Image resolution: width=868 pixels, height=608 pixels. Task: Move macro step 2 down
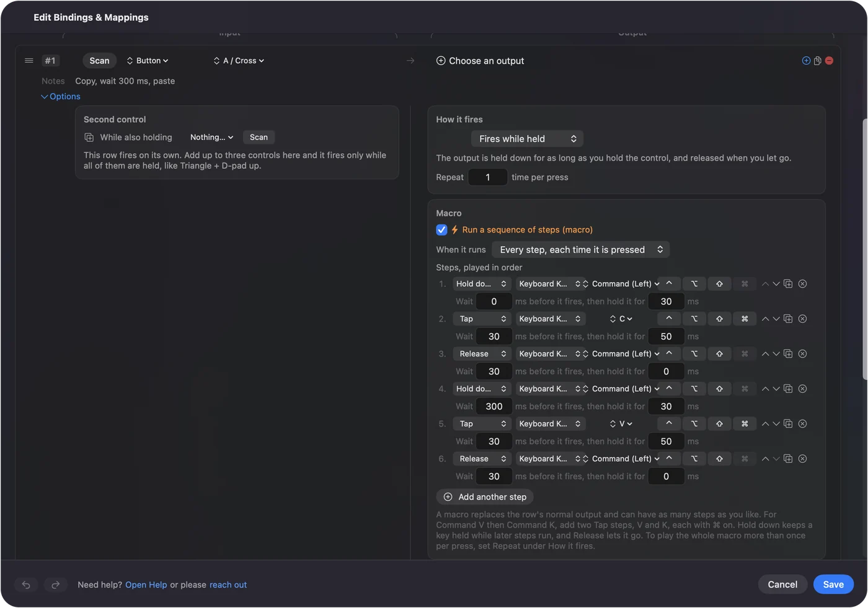pos(776,319)
